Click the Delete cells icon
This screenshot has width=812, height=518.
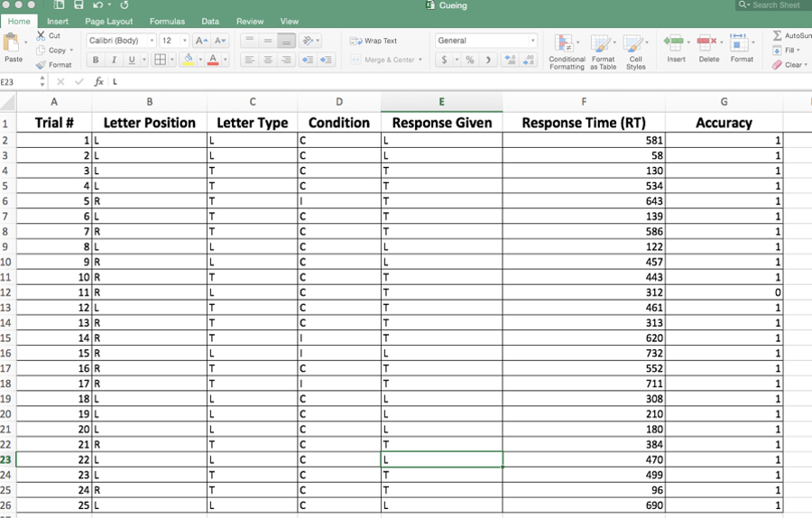click(x=706, y=42)
